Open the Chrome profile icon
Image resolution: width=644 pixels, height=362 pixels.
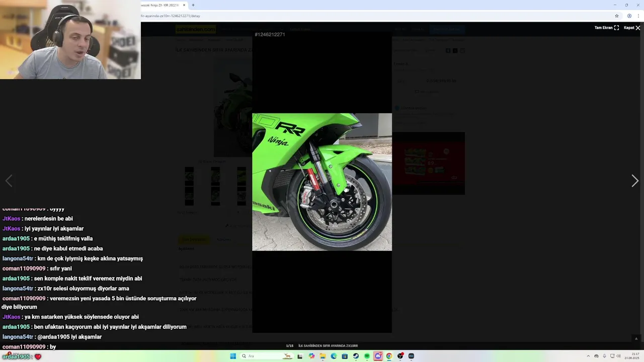click(x=629, y=16)
